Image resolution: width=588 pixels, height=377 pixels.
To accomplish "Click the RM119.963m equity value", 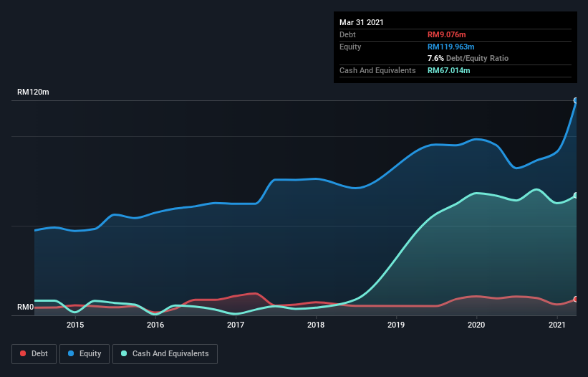I will [x=450, y=47].
